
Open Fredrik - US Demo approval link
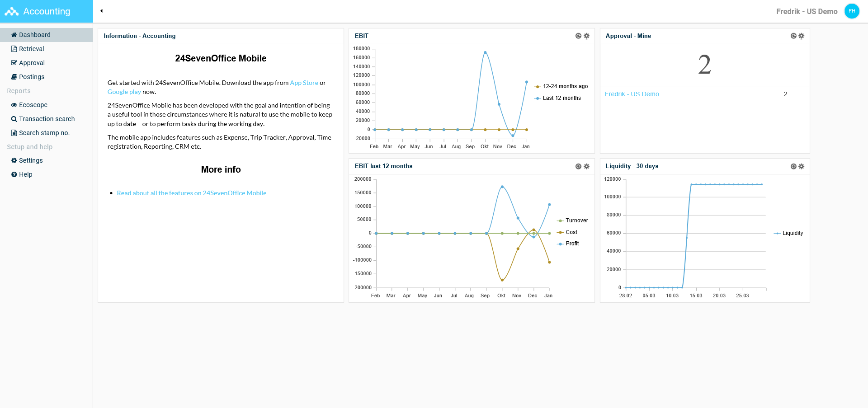(632, 94)
